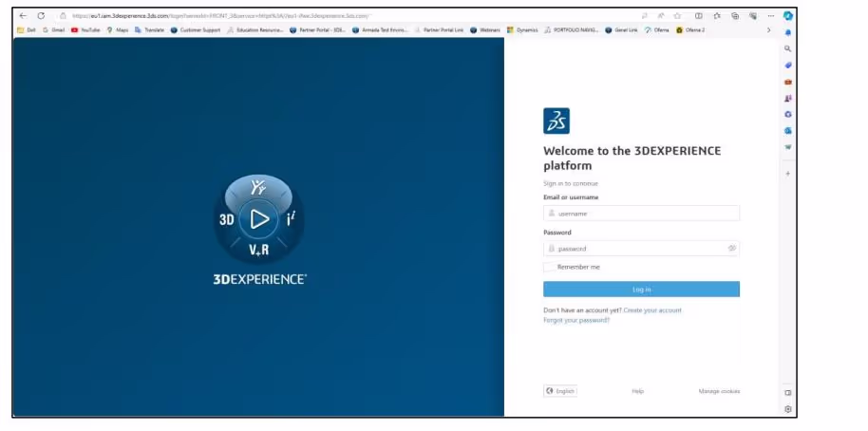Click the i information quadrant on the compass
868x431 pixels.
[291, 219]
